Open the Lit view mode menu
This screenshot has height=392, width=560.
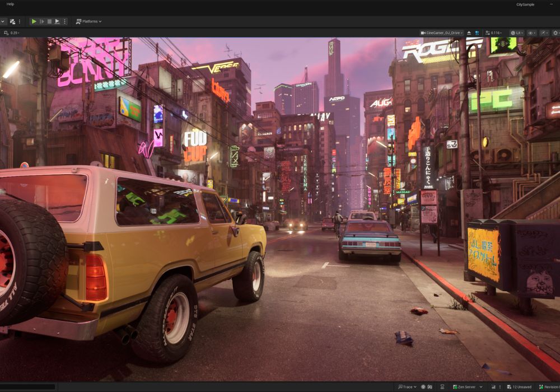[516, 33]
